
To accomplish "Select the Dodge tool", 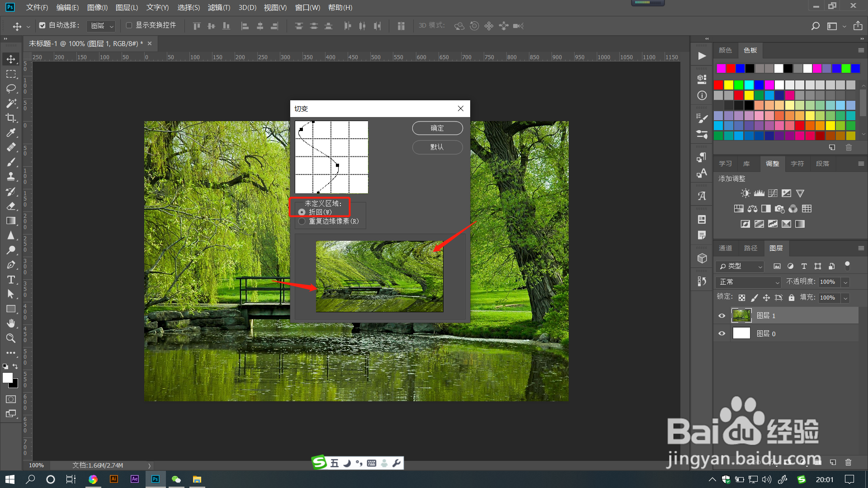I will (x=11, y=250).
